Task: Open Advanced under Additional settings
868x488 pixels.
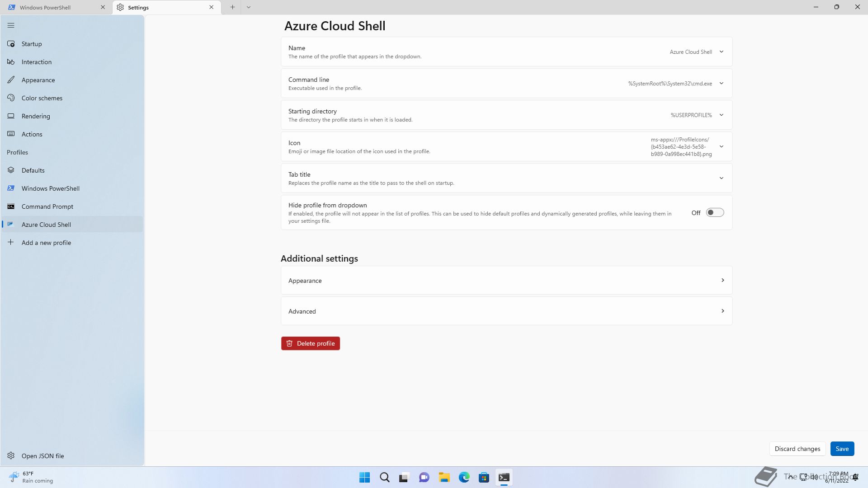Action: click(506, 311)
